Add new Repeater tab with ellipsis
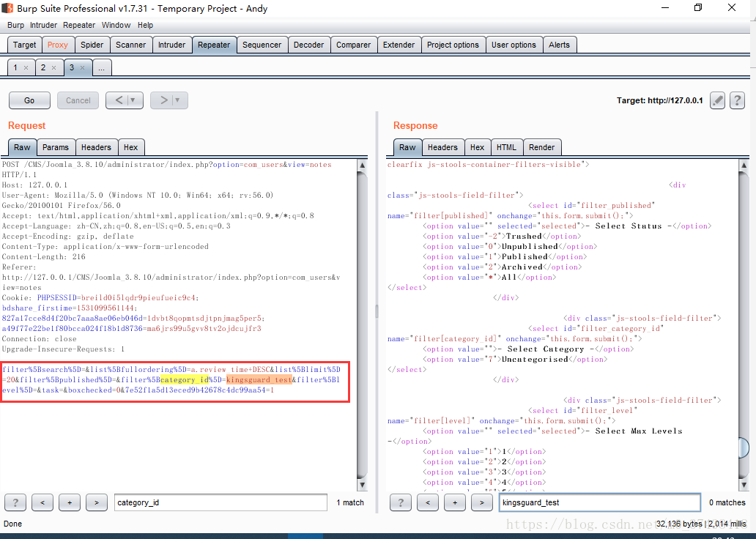 [101, 68]
